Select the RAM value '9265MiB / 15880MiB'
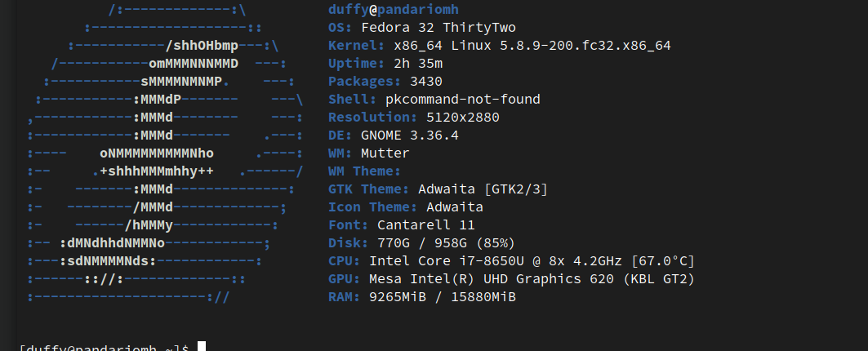 [x=443, y=297]
